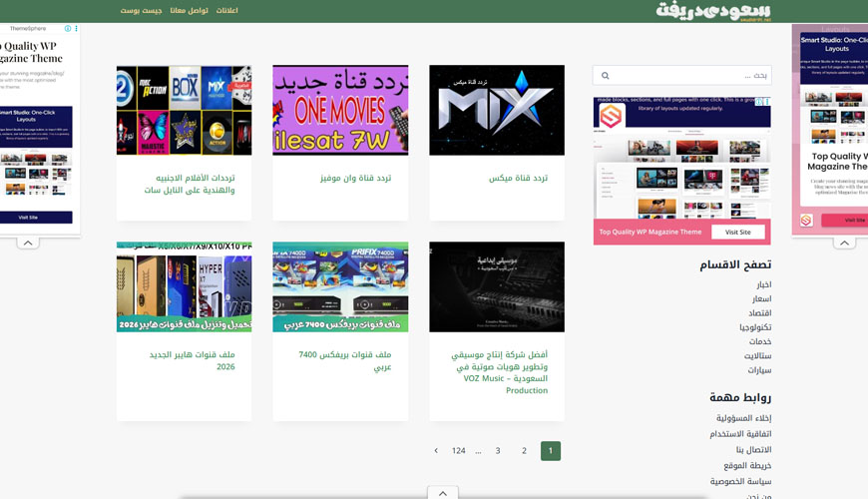Click the site logo in header
This screenshot has height=499, width=868.
tap(713, 11)
